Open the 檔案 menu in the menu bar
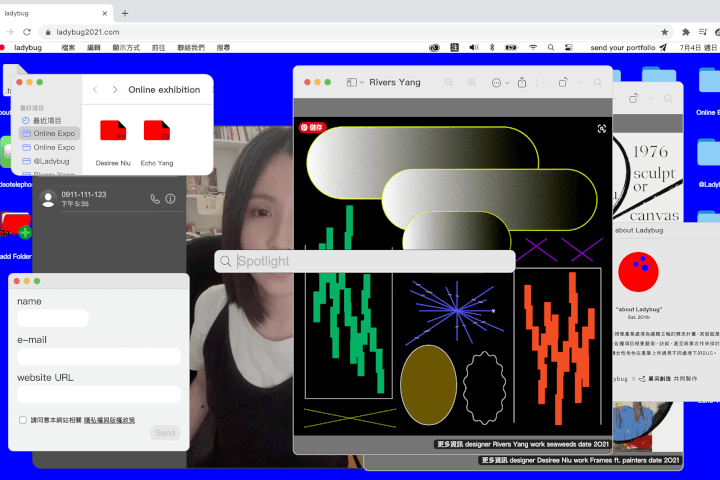The height and width of the screenshot is (480, 720). 68,47
